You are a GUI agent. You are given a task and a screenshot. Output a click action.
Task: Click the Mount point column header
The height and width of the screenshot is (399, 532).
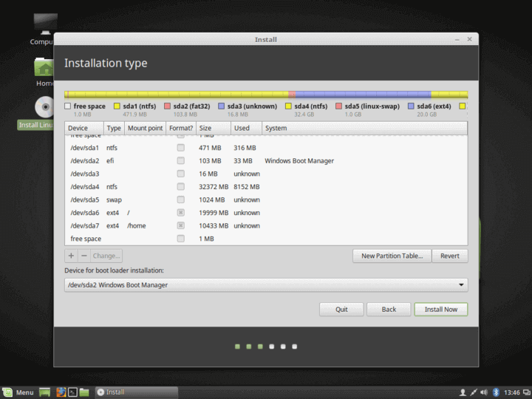(x=145, y=129)
